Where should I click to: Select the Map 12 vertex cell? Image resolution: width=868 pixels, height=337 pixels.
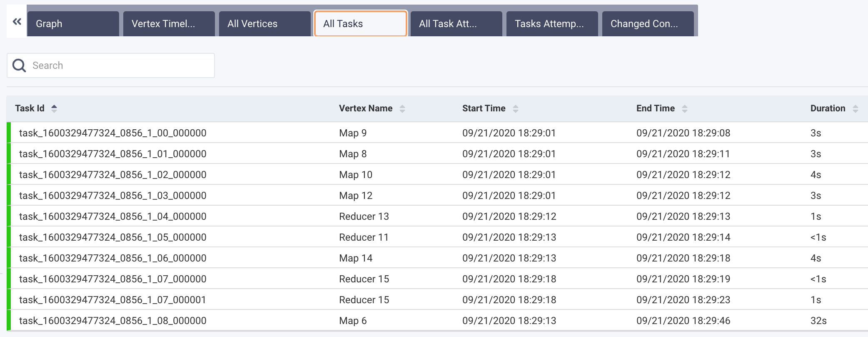coord(356,196)
